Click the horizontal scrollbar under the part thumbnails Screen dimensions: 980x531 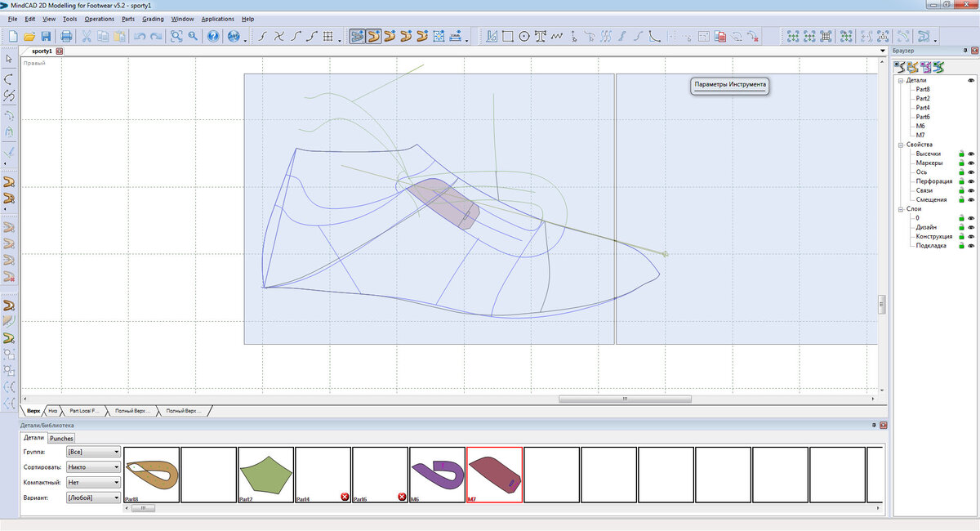click(x=143, y=508)
